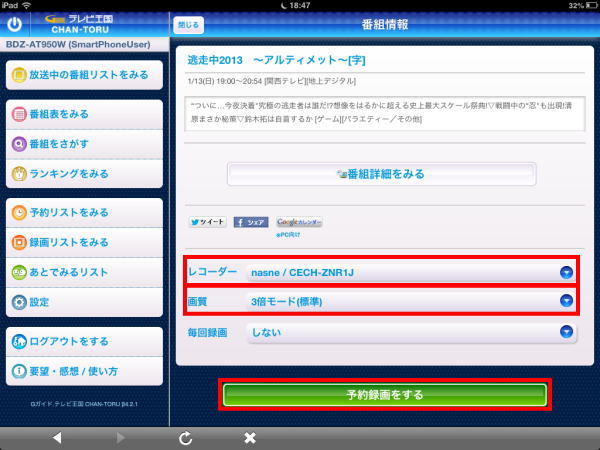This screenshot has width=600, height=450.
Task: Click the orange record icon for 録画リストをみる
Action: coord(19,242)
